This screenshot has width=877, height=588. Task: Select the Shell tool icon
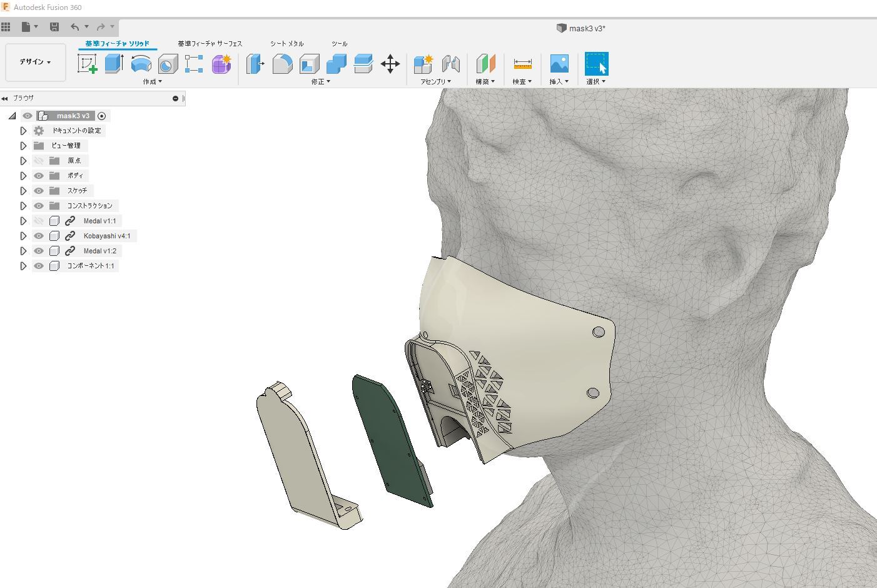(x=309, y=64)
